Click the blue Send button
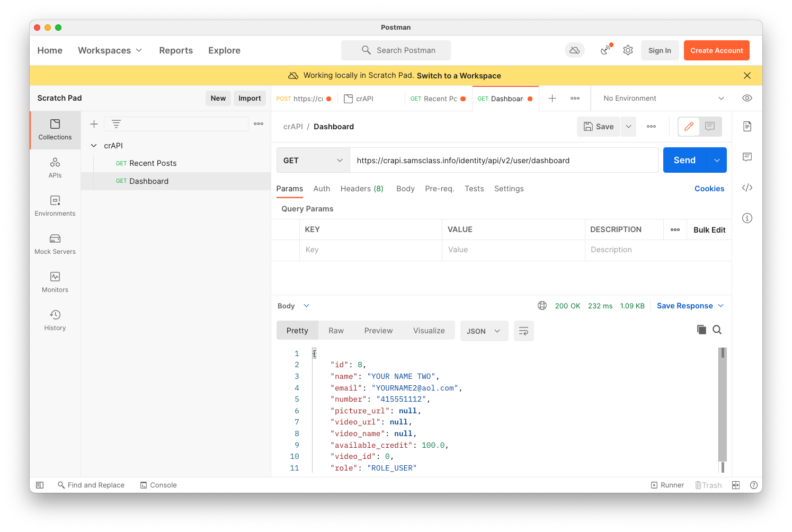The height and width of the screenshot is (532, 792). pyautogui.click(x=684, y=160)
